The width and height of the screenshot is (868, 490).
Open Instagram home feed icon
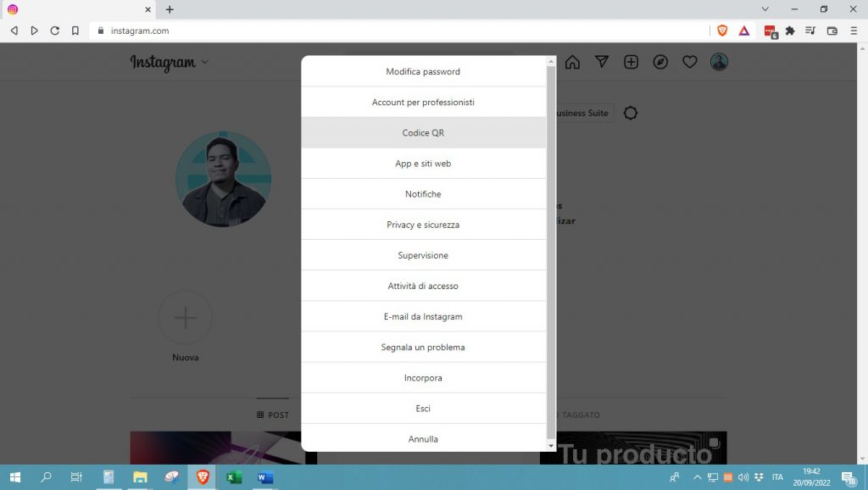pyautogui.click(x=572, y=62)
